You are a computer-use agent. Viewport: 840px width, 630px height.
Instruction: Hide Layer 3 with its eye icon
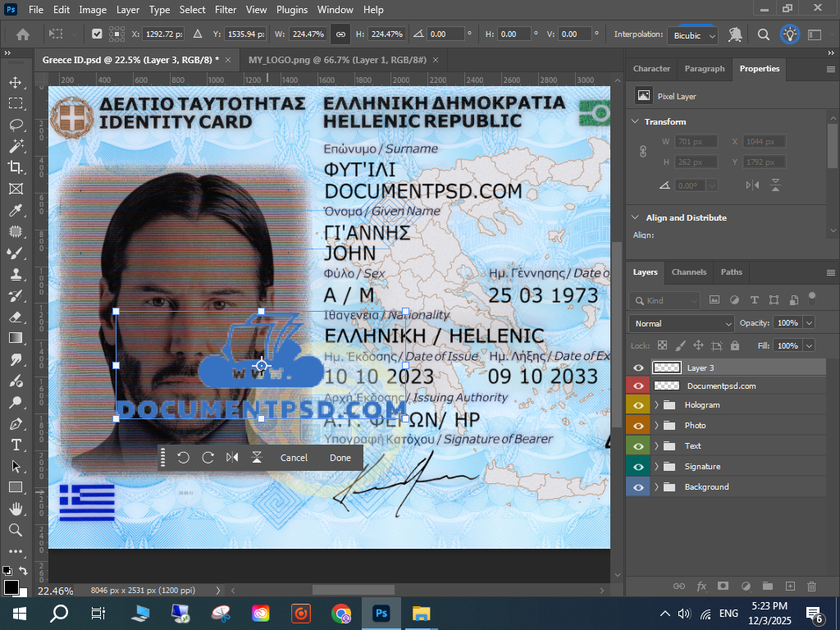click(638, 368)
